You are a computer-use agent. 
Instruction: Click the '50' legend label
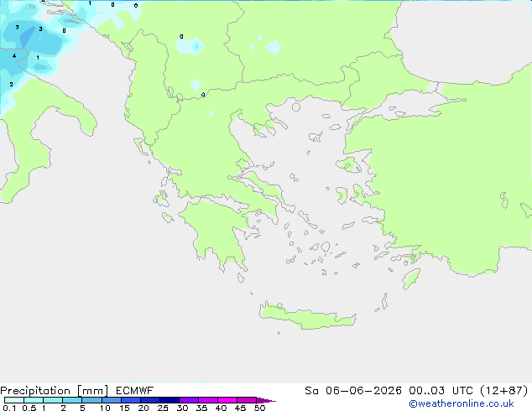259,408
